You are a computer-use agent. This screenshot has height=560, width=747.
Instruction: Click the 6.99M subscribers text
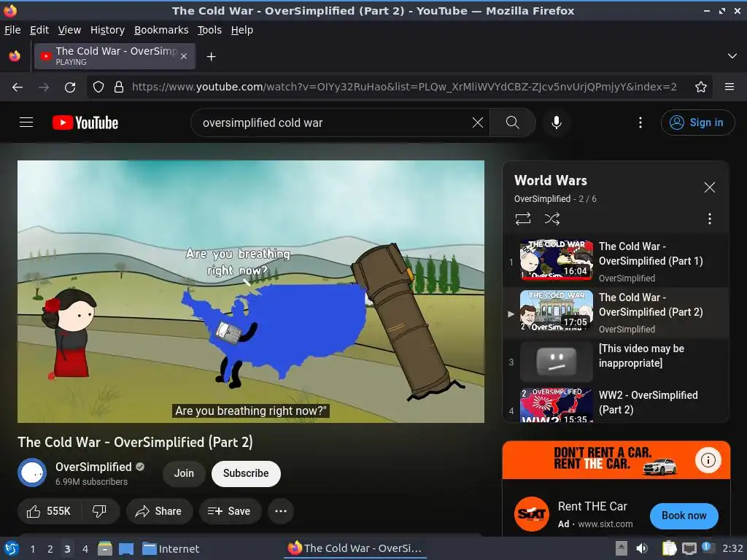click(91, 481)
